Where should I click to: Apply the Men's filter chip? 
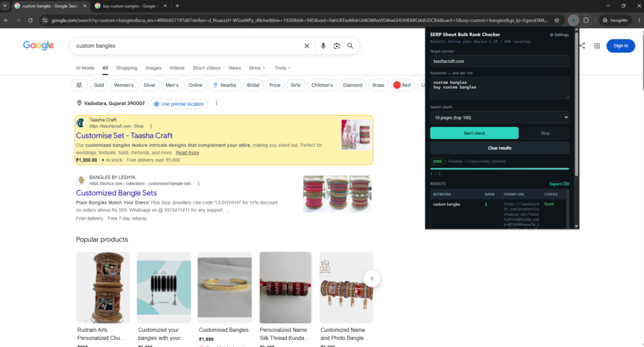pos(172,85)
